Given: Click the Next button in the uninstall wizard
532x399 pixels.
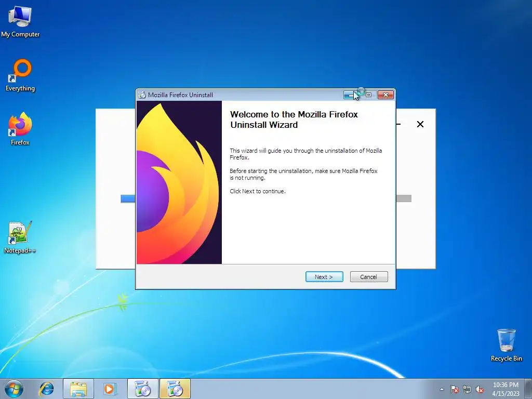Looking at the screenshot, I should 324,276.
